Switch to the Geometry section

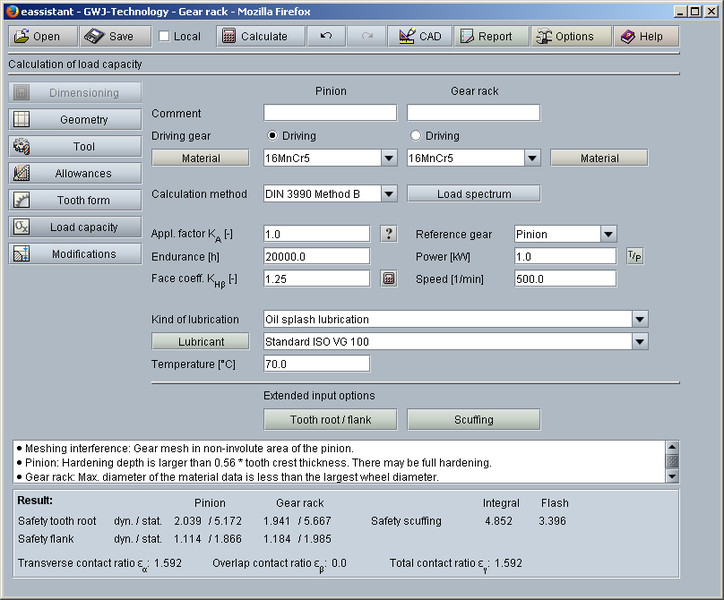click(75, 120)
